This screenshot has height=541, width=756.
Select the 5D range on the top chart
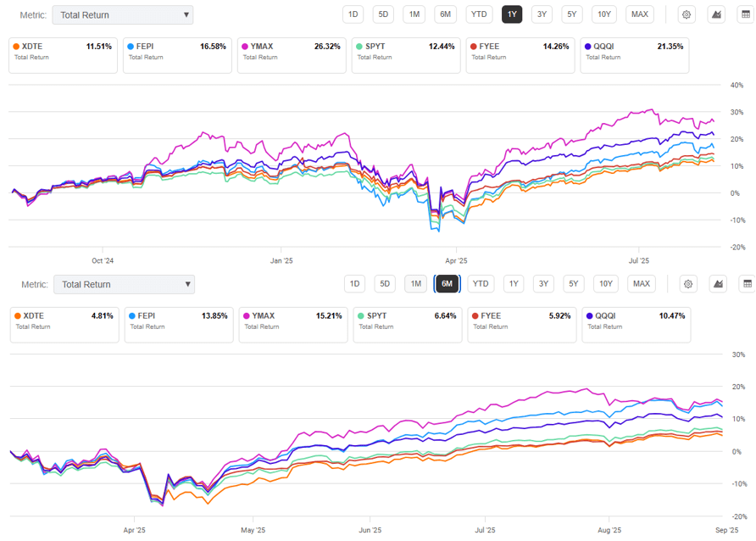point(384,14)
